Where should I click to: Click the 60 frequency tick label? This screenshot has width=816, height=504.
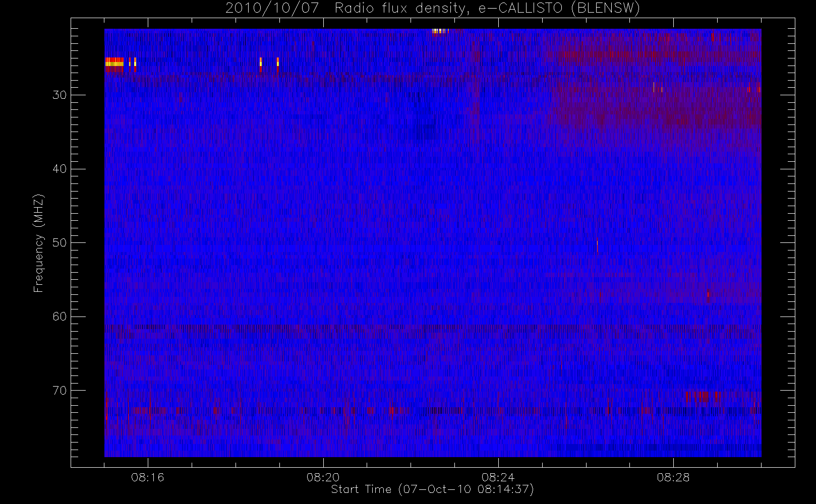(x=60, y=317)
